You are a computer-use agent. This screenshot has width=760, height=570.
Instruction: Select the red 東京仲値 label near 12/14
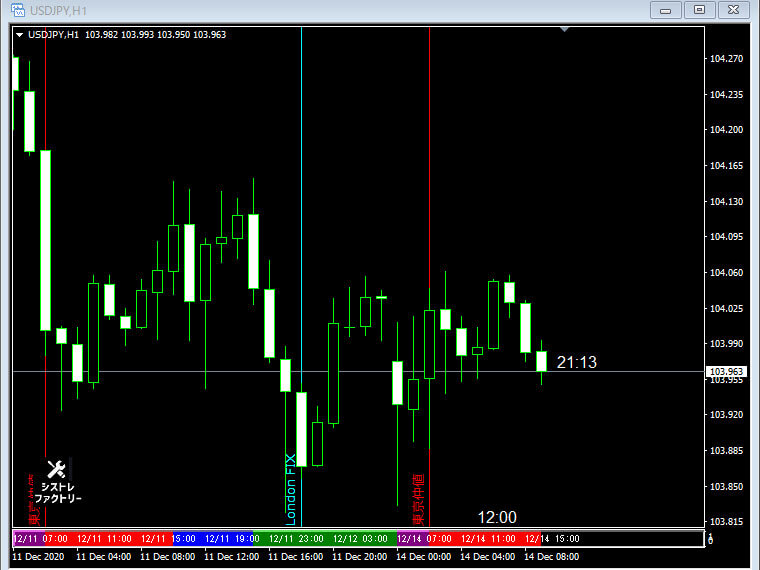(418, 500)
